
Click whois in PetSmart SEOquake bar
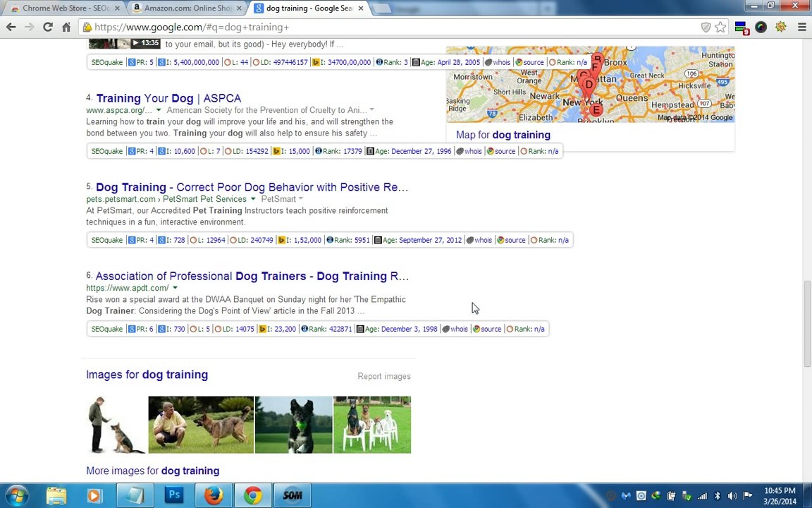pyautogui.click(x=479, y=240)
